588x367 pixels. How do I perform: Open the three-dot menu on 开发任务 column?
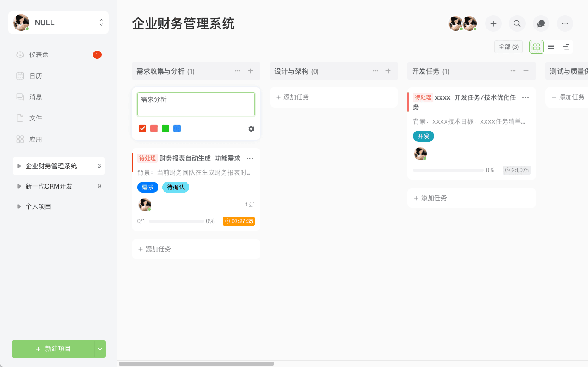click(513, 71)
